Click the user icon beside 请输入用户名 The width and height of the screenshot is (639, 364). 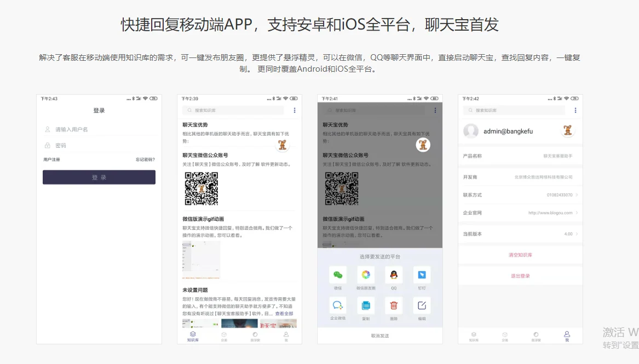pos(48,130)
